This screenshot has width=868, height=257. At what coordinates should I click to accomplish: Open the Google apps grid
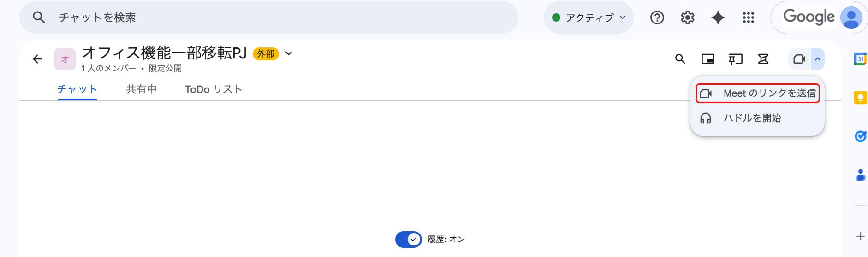[748, 18]
